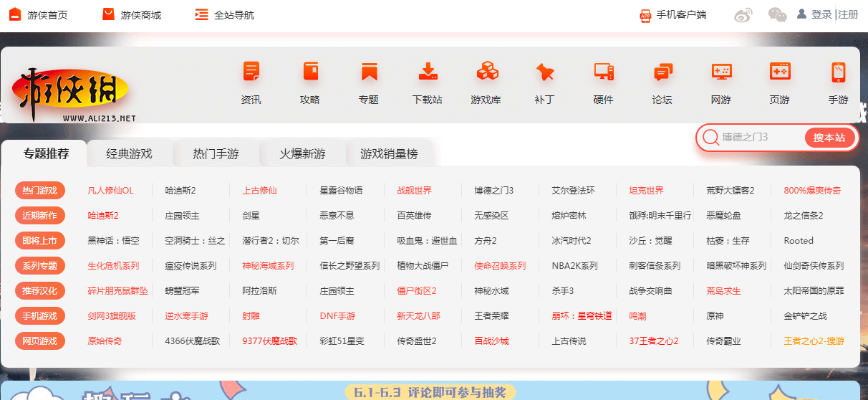Open the 全站导航 link text
The width and height of the screenshot is (868, 400).
click(234, 15)
